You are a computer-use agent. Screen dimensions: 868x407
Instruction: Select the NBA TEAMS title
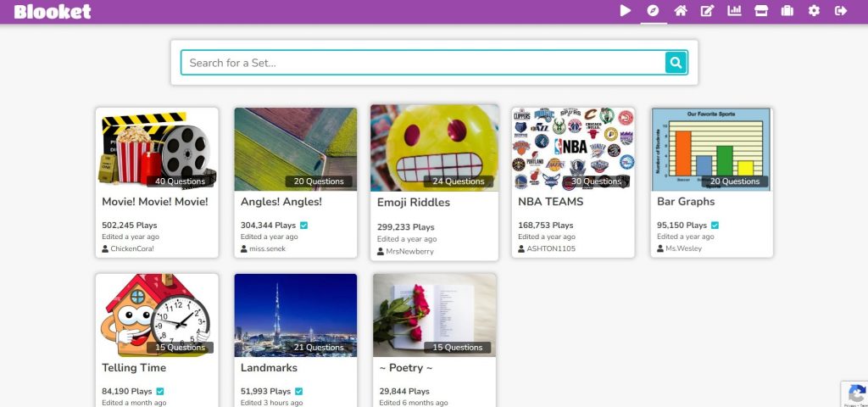point(551,202)
